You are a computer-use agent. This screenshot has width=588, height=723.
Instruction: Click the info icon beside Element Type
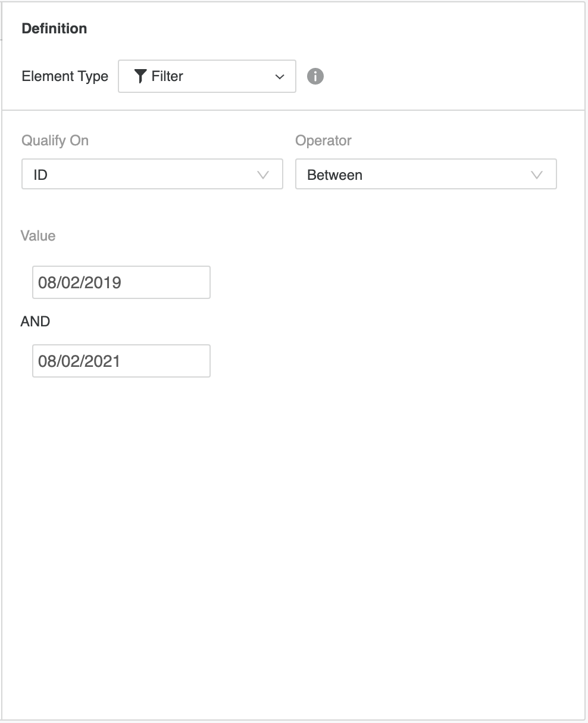[x=315, y=76]
